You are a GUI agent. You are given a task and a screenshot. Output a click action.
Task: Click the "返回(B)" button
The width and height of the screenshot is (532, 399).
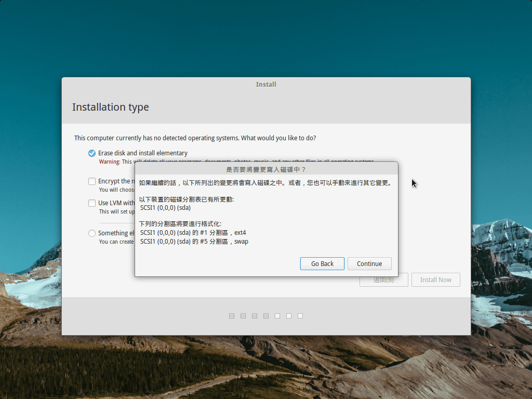click(x=383, y=280)
